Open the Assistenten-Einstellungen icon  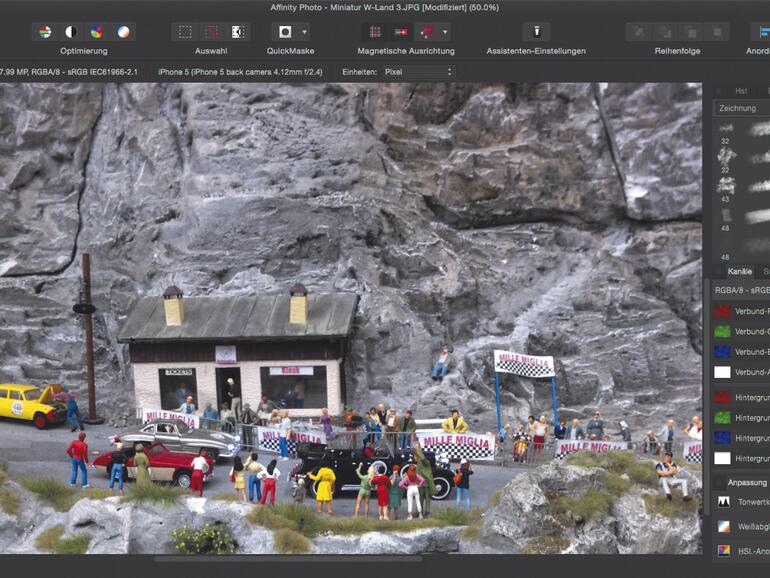coord(536,32)
